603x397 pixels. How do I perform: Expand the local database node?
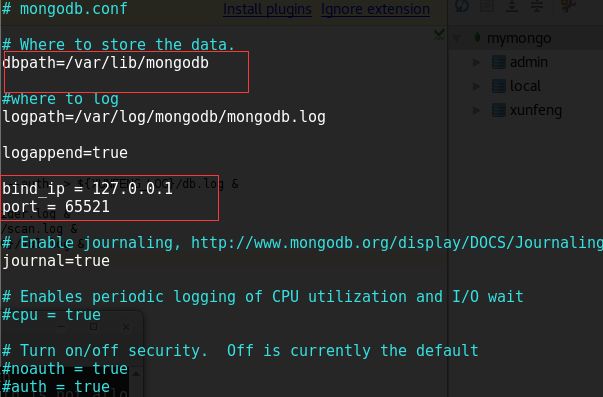point(476,86)
